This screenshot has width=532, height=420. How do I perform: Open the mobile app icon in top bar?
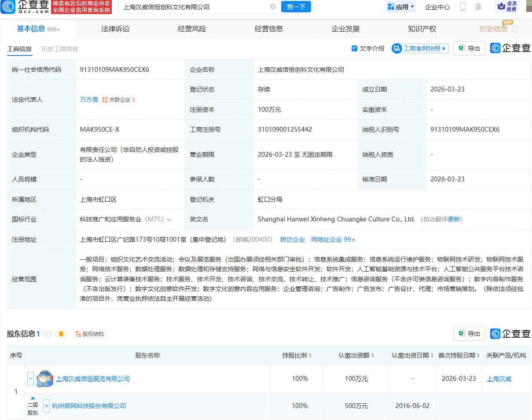point(462,7)
